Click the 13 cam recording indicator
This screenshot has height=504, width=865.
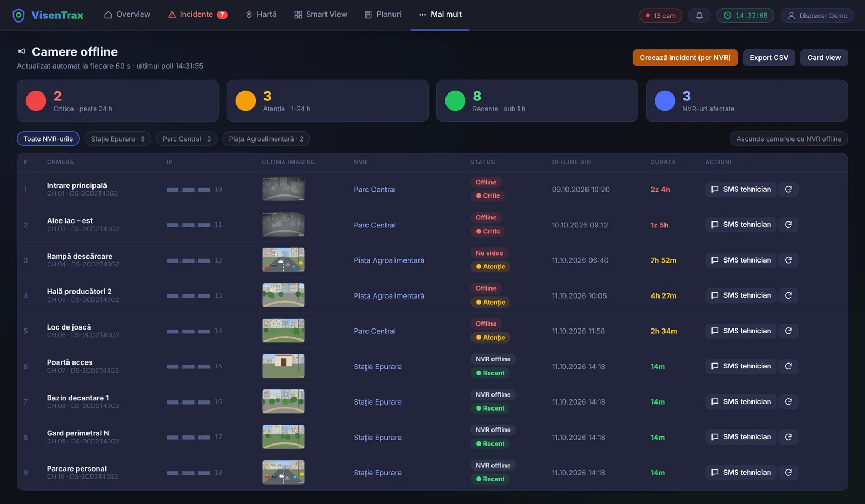(661, 16)
